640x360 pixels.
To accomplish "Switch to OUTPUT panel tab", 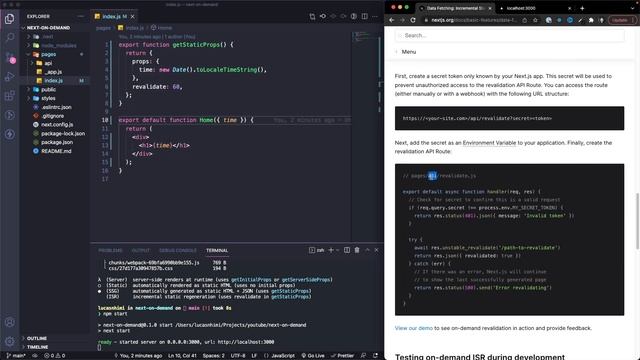I will point(141,250).
